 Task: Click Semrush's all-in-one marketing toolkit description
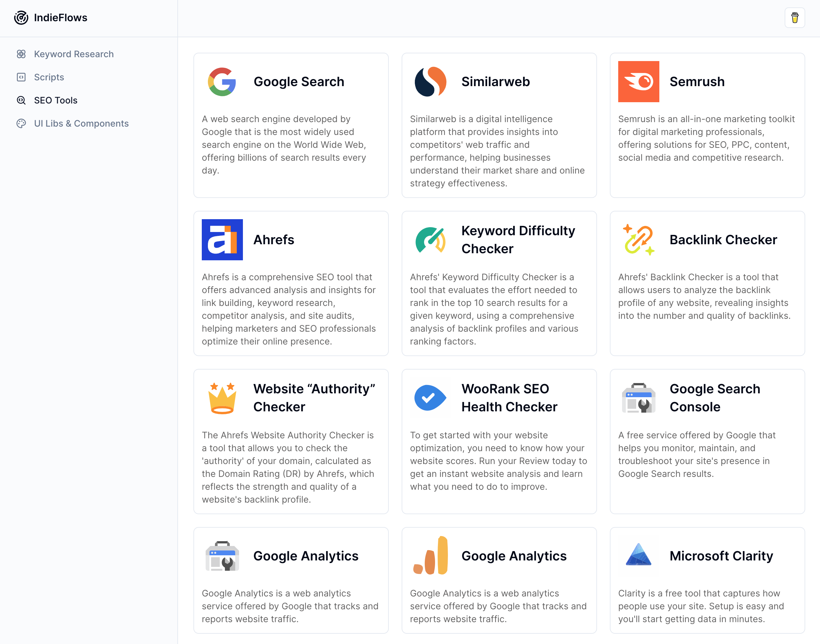pyautogui.click(x=706, y=139)
